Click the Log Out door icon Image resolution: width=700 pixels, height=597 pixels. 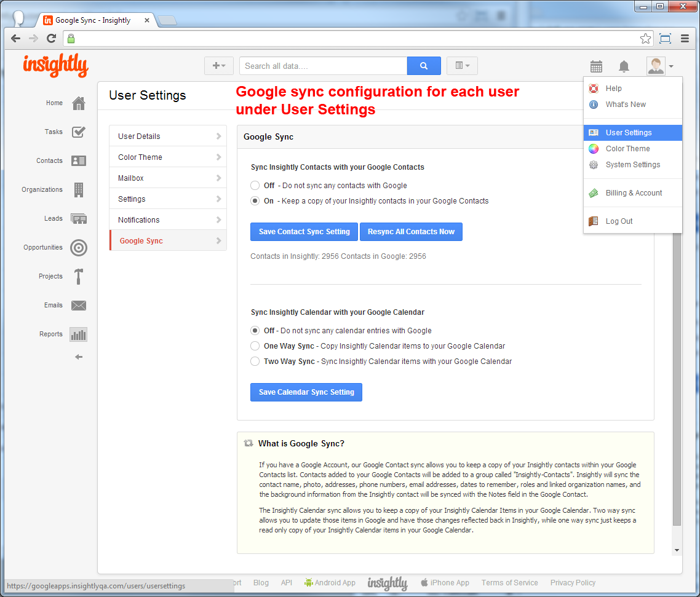(594, 221)
